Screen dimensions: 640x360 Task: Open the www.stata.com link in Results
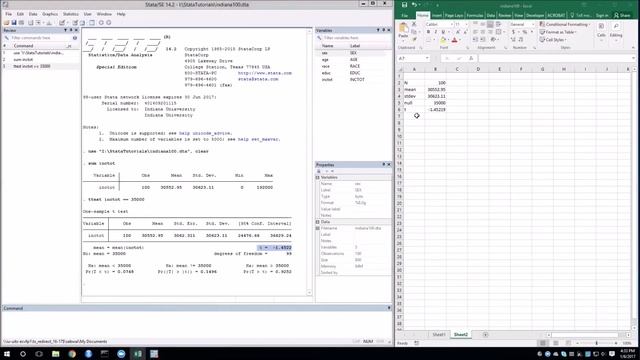pyautogui.click(x=264, y=73)
